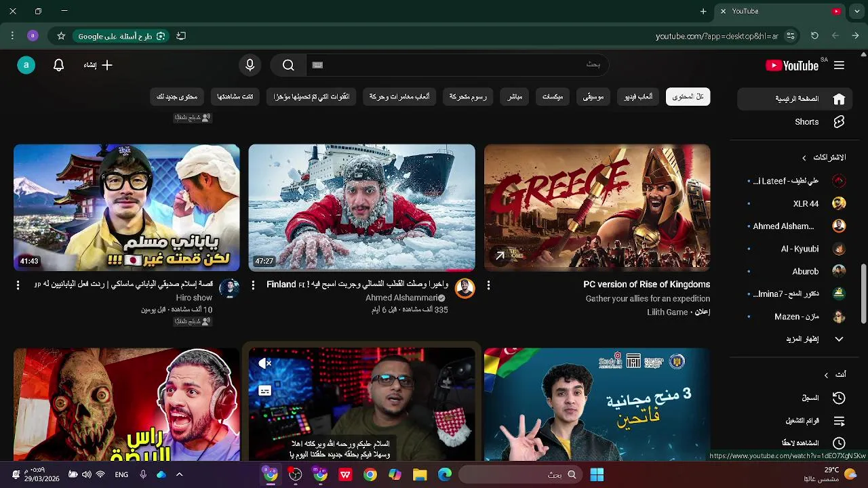Open the notifications bell
The image size is (868, 488).
point(58,65)
